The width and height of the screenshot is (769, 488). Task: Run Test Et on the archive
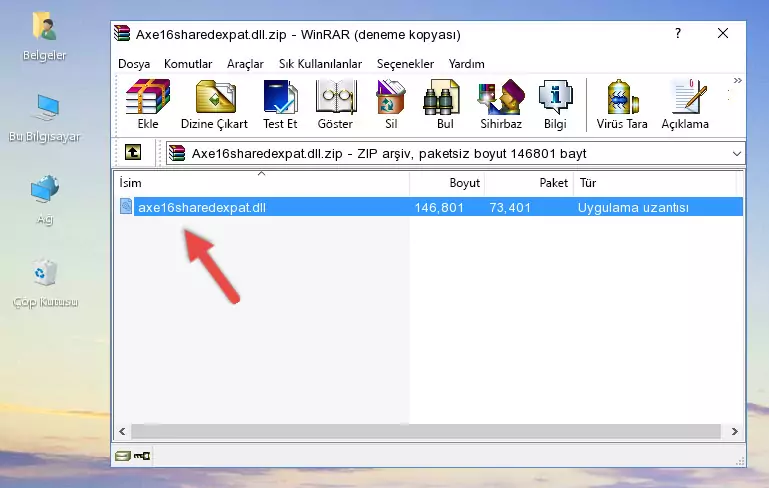(280, 104)
